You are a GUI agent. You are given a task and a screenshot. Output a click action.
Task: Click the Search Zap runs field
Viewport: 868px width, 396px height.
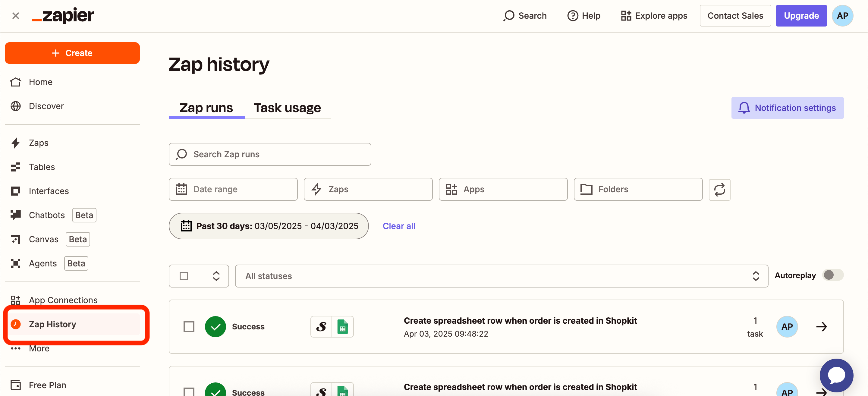pos(269,154)
